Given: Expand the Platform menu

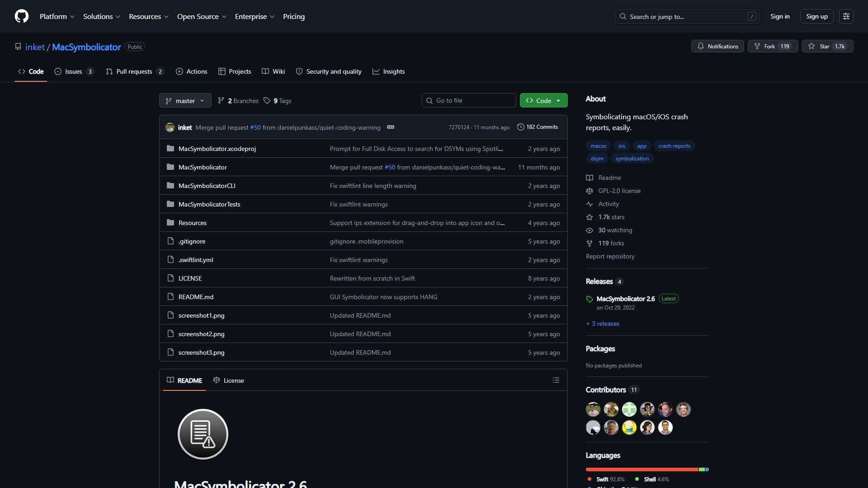Looking at the screenshot, I should (57, 16).
